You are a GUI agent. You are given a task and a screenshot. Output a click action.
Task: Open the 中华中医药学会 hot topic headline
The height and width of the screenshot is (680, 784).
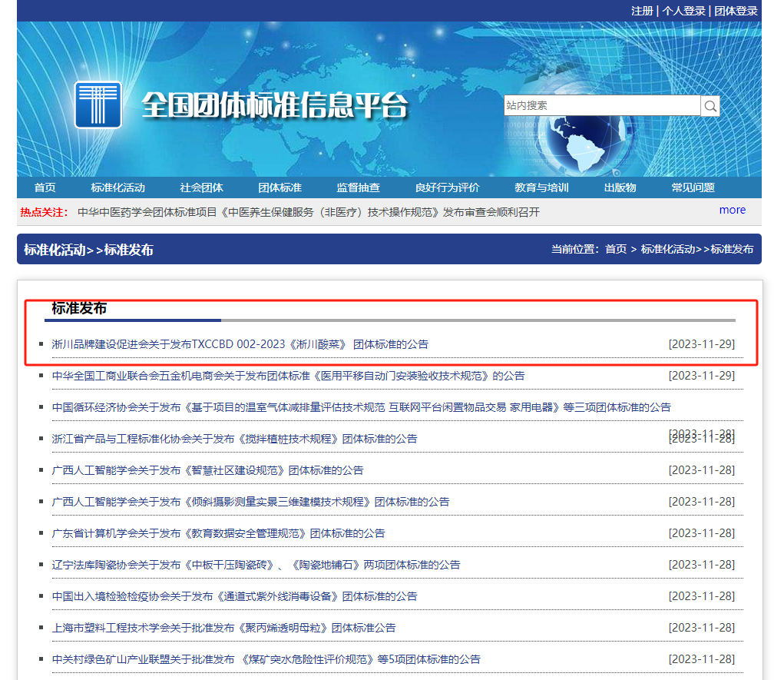[309, 212]
